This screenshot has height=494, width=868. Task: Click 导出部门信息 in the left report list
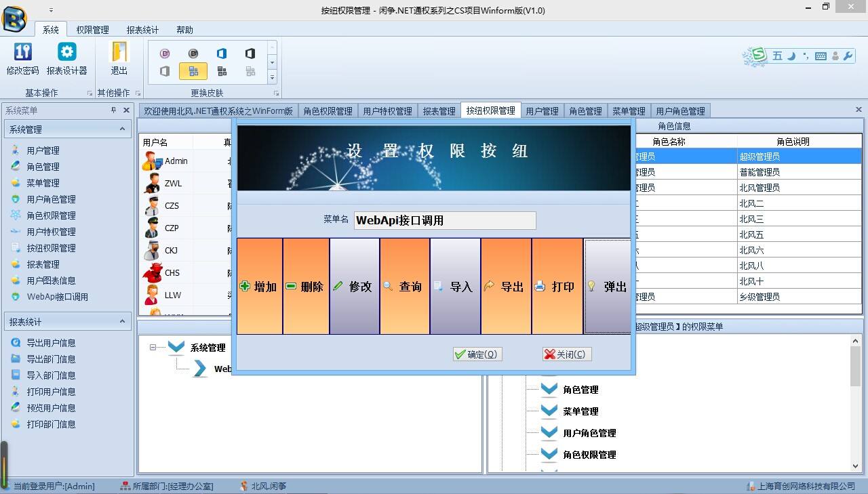tap(51, 359)
